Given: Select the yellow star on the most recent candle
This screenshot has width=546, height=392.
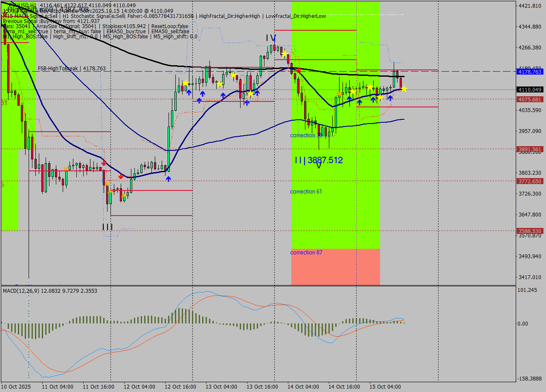Looking at the screenshot, I should coord(404,89).
